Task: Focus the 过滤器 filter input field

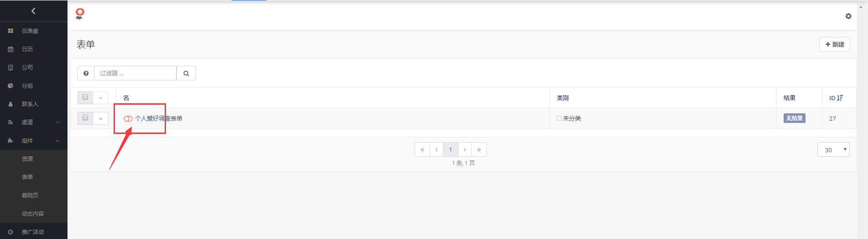Action: (135, 73)
